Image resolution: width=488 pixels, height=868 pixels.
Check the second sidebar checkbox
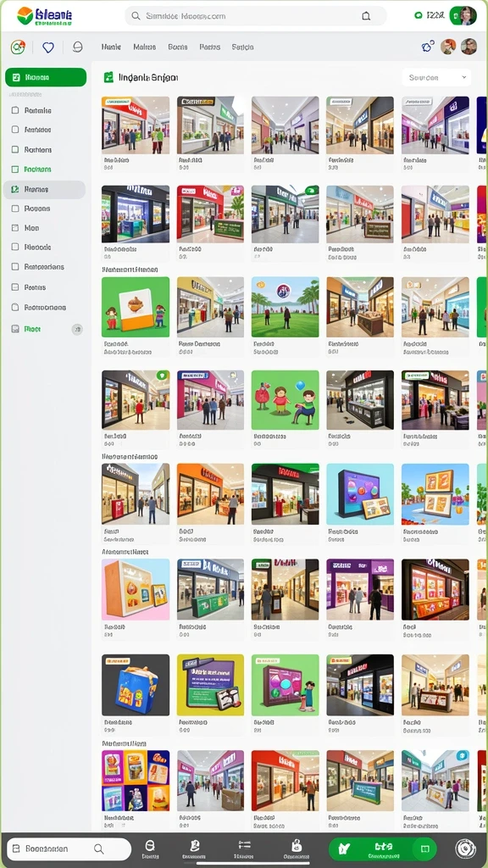pyautogui.click(x=15, y=130)
